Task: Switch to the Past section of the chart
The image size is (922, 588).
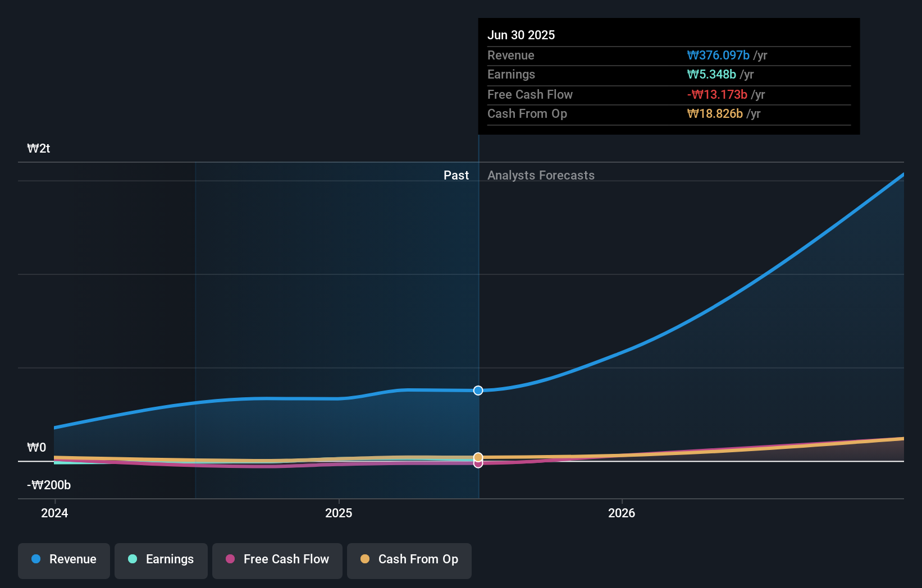Action: click(456, 175)
